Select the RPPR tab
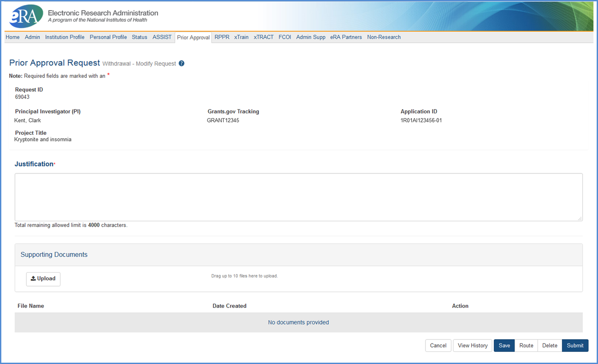598x364 pixels. pyautogui.click(x=222, y=37)
